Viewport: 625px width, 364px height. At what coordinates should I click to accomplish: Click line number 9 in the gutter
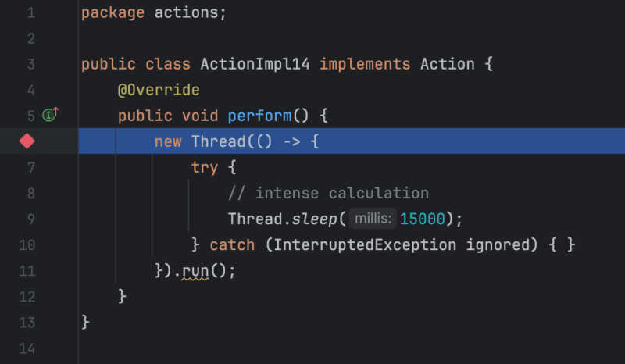30,219
